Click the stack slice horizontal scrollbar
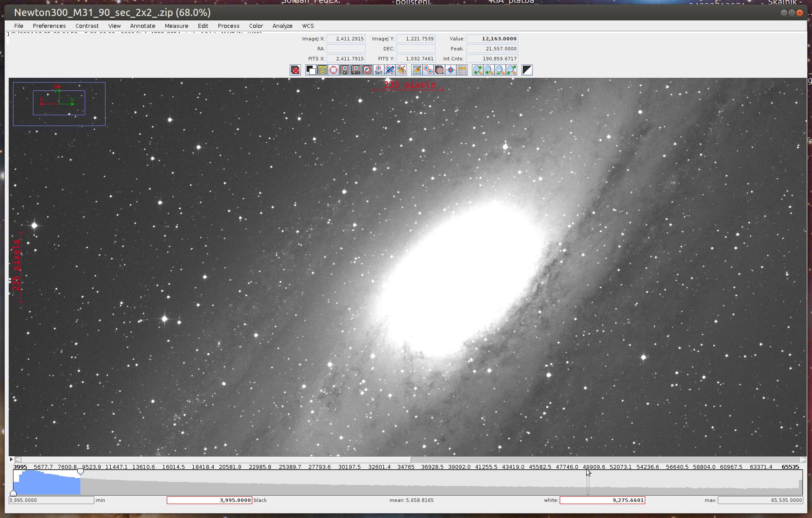 click(411, 459)
